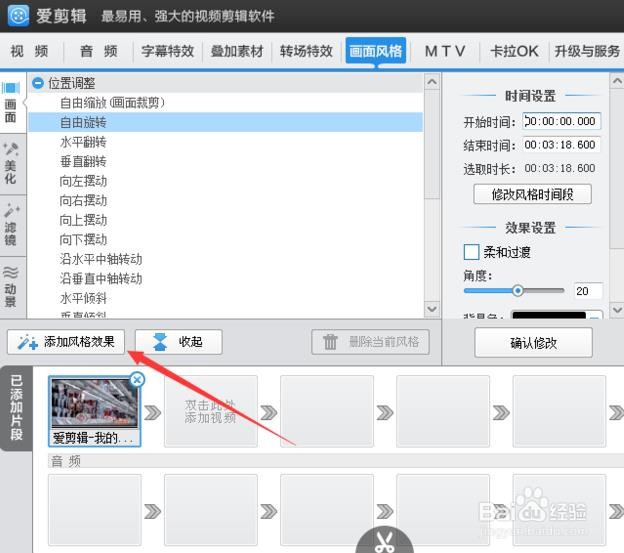Click the 删除当前风格 button
This screenshot has width=624, height=553.
[x=370, y=342]
